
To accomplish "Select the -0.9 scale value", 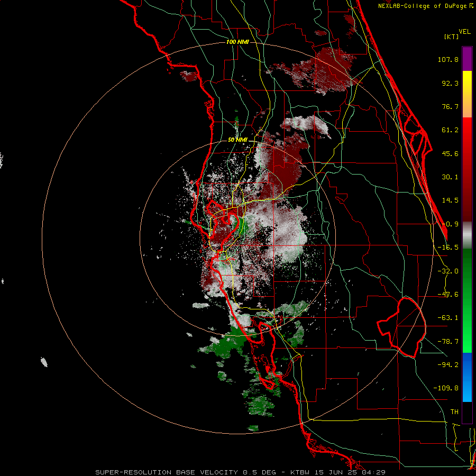I will [450, 224].
